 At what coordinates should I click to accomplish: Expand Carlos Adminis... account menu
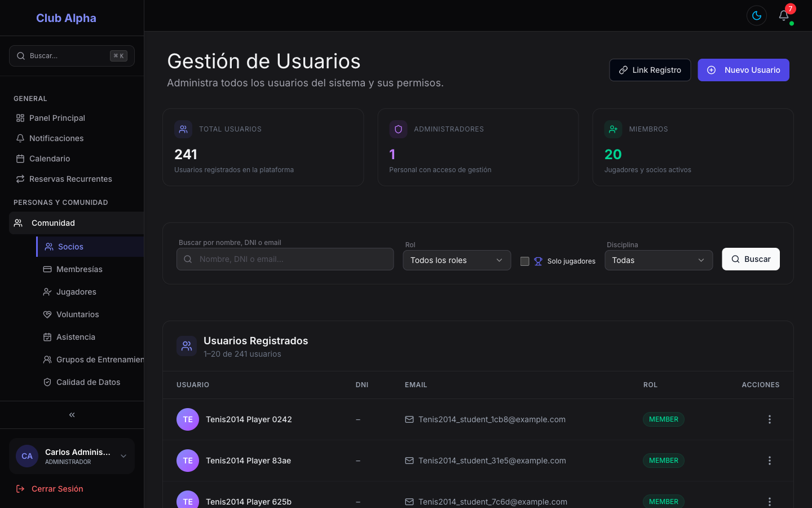click(72, 456)
